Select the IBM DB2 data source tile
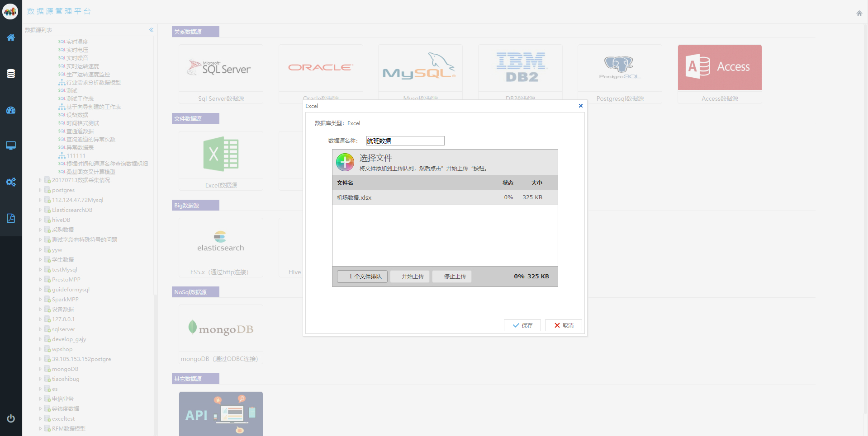 coord(520,72)
